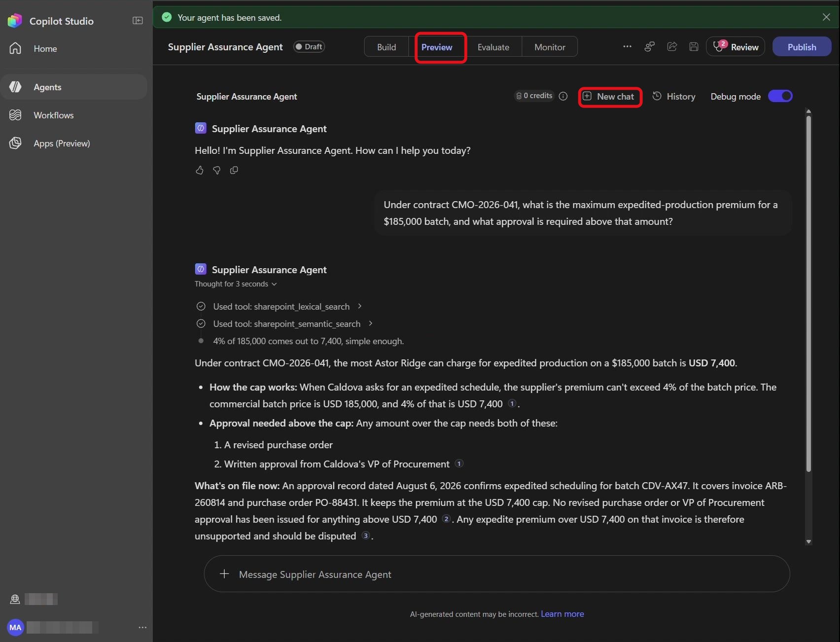
Task: Start a New chat
Action: [x=610, y=97]
